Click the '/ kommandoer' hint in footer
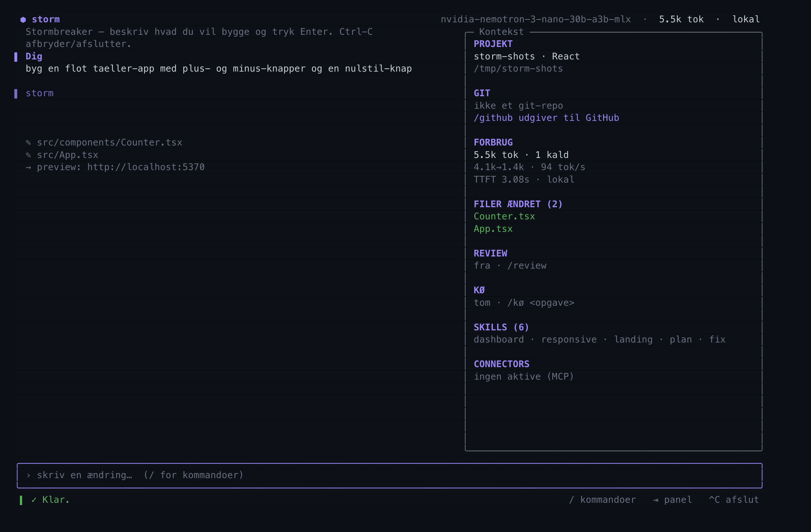Image resolution: width=811 pixels, height=532 pixels. click(603, 500)
